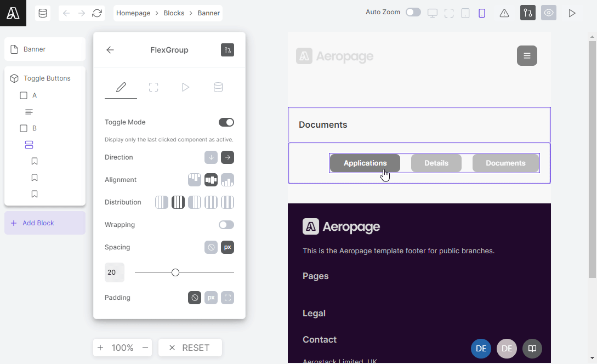Click the Add Block button
This screenshot has height=364, width=597.
click(45, 223)
